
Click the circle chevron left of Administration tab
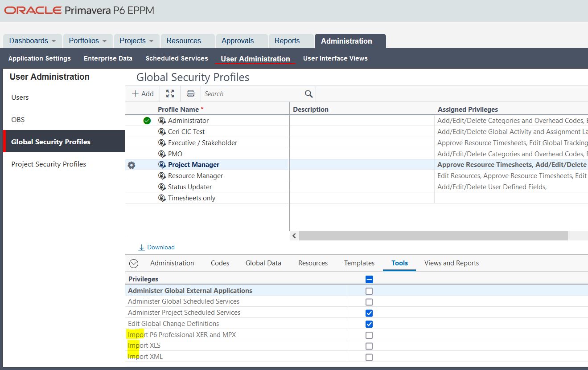pyautogui.click(x=133, y=263)
